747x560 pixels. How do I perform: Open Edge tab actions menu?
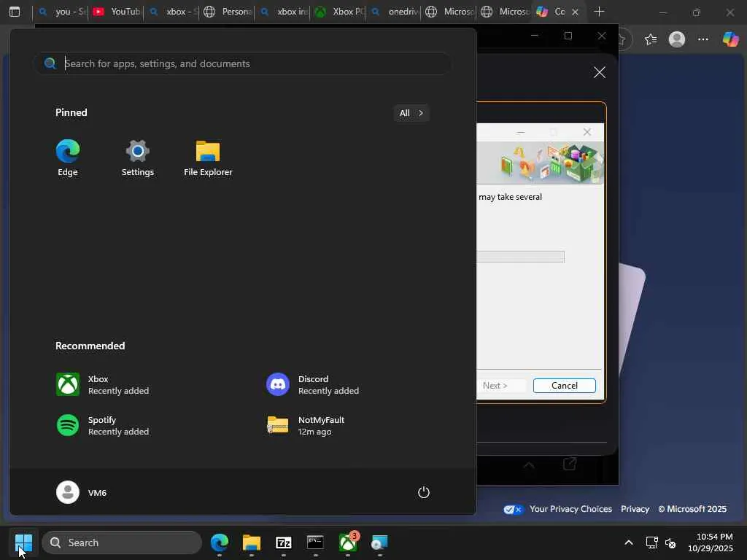click(15, 12)
